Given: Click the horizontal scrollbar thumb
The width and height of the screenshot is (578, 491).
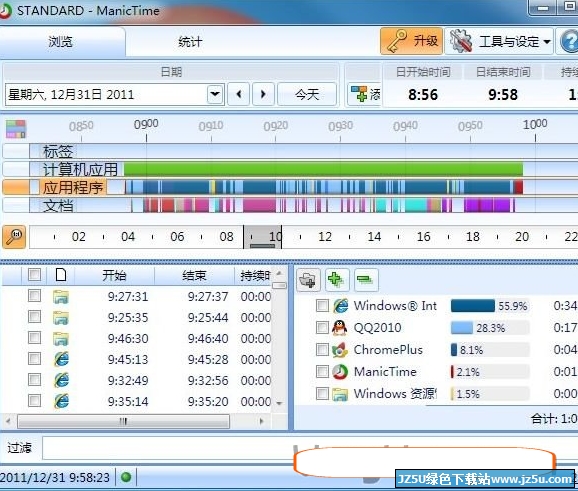Looking at the screenshot, I should click(x=123, y=421).
